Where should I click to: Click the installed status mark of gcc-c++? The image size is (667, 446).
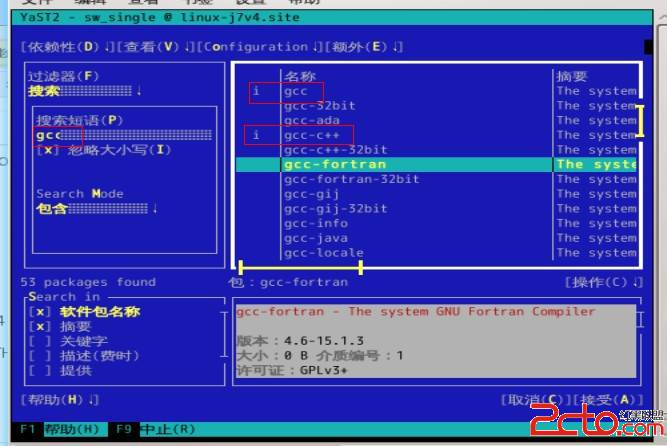coord(256,135)
